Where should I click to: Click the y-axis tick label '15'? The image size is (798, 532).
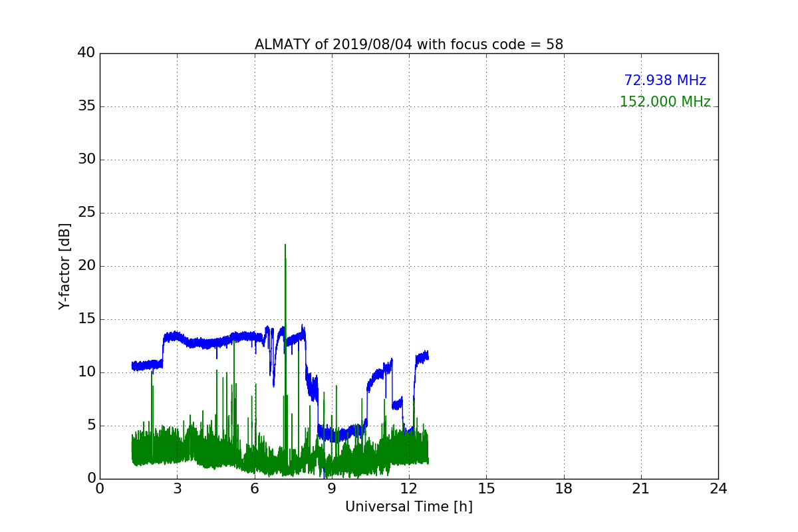click(87, 319)
